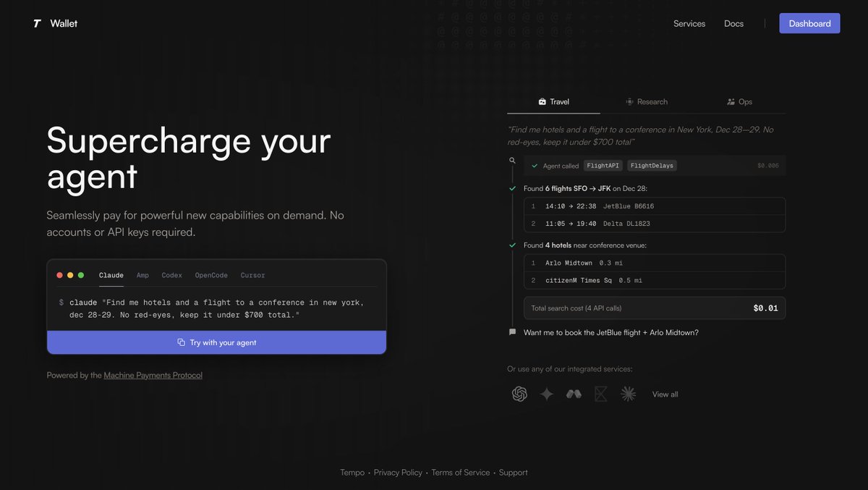868x490 pixels.
Task: Select the Delta DL1823 flight row
Action: [x=655, y=224]
